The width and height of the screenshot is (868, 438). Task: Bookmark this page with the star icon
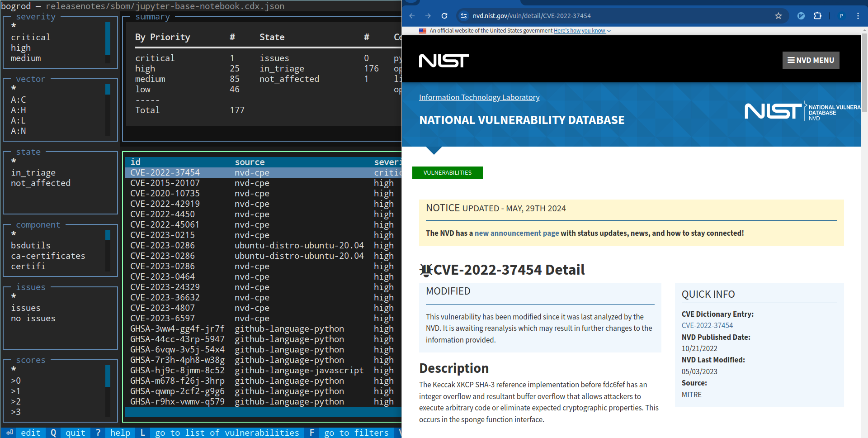[778, 16]
